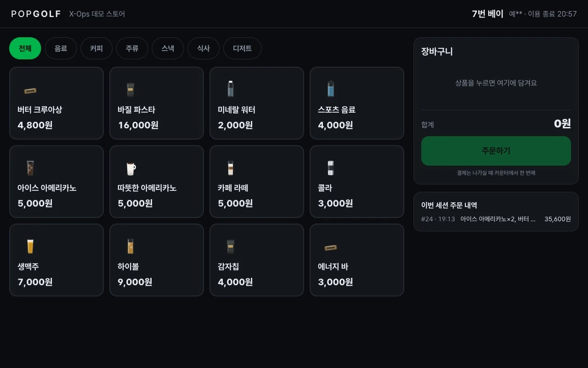
Task: Click the 콜라 product name
Action: pyautogui.click(x=325, y=188)
